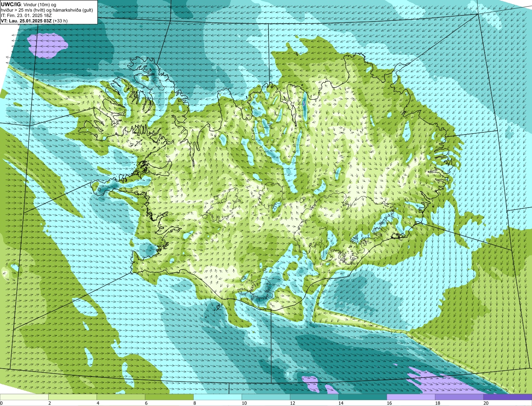Pick the 4–6 m/s light green legend segment

(121, 397)
